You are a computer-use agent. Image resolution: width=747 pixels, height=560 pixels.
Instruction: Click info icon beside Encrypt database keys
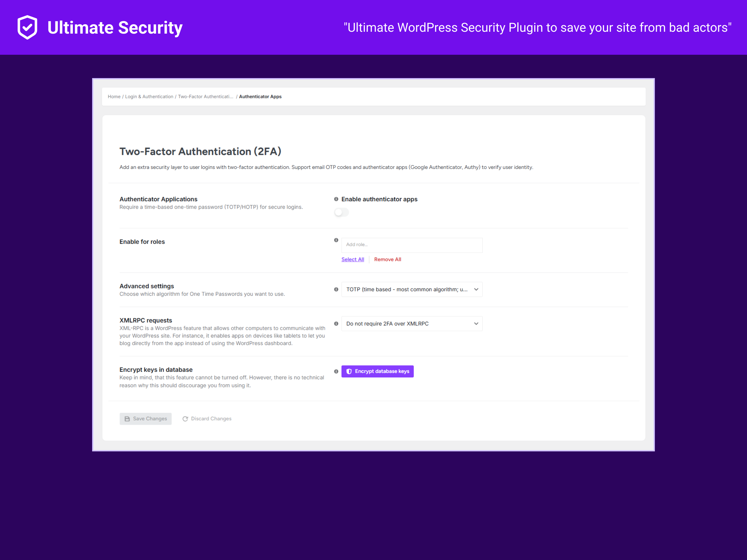(336, 371)
